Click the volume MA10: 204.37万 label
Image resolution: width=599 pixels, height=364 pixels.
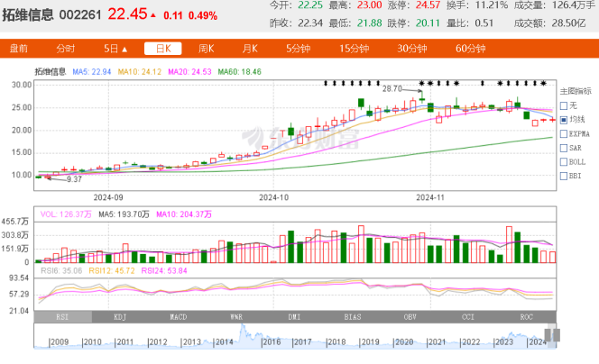184,214
